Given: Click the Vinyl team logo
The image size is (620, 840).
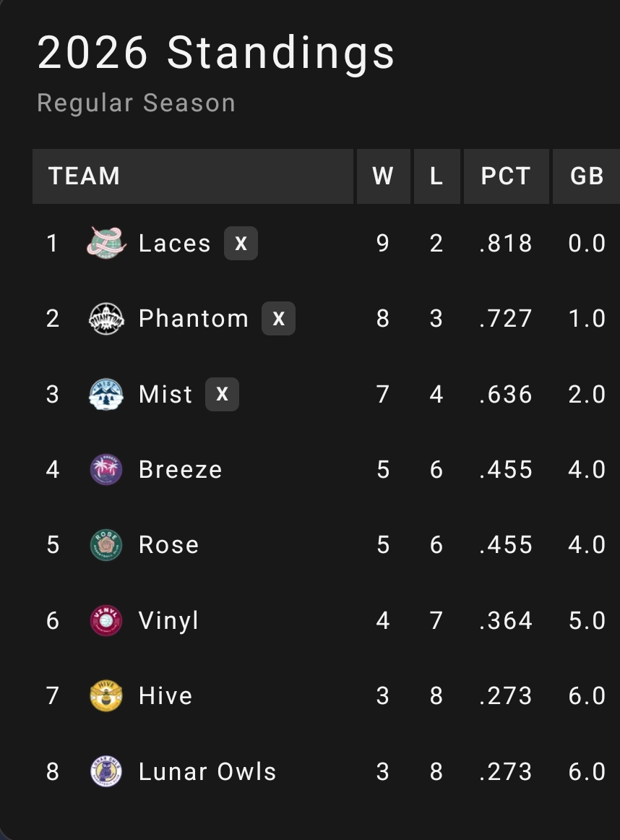Looking at the screenshot, I should point(106,621).
